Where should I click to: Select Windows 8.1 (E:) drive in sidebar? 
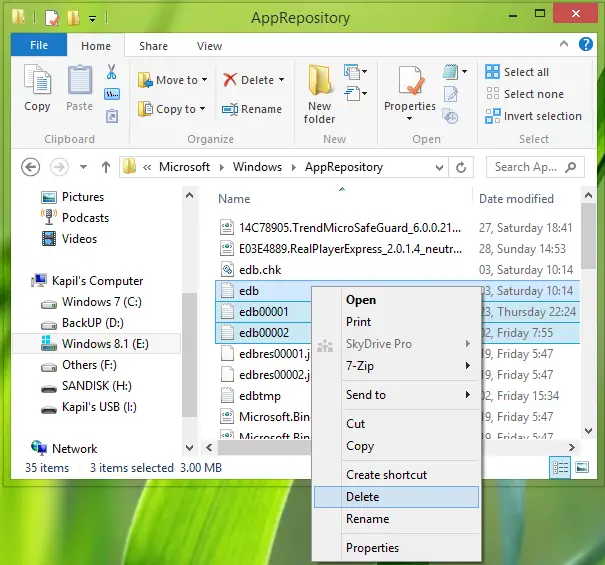105,344
